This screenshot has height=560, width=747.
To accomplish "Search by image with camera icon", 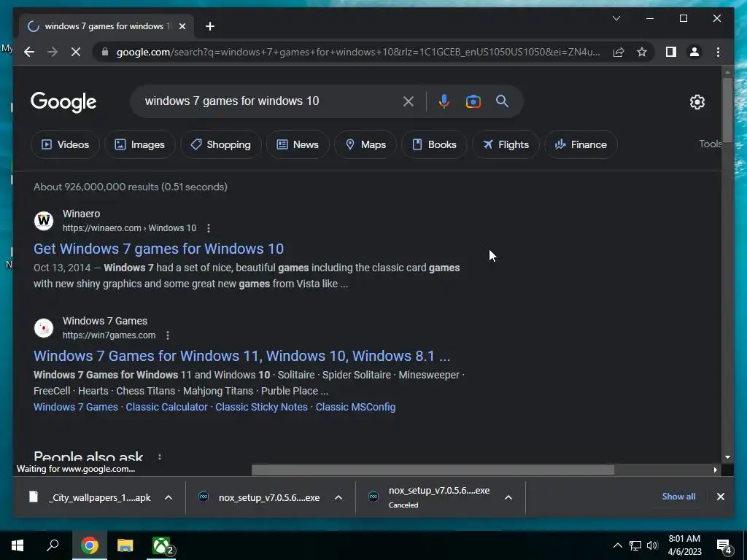I will 473,101.
